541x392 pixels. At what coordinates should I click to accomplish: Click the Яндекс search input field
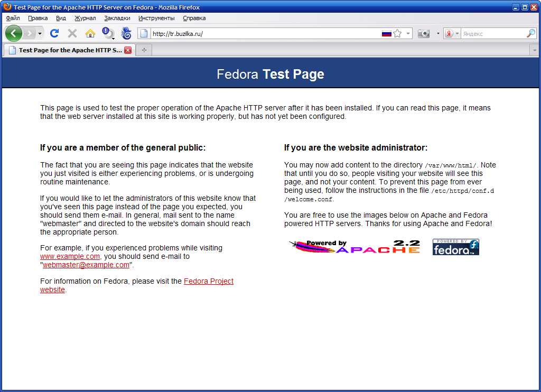pos(493,33)
